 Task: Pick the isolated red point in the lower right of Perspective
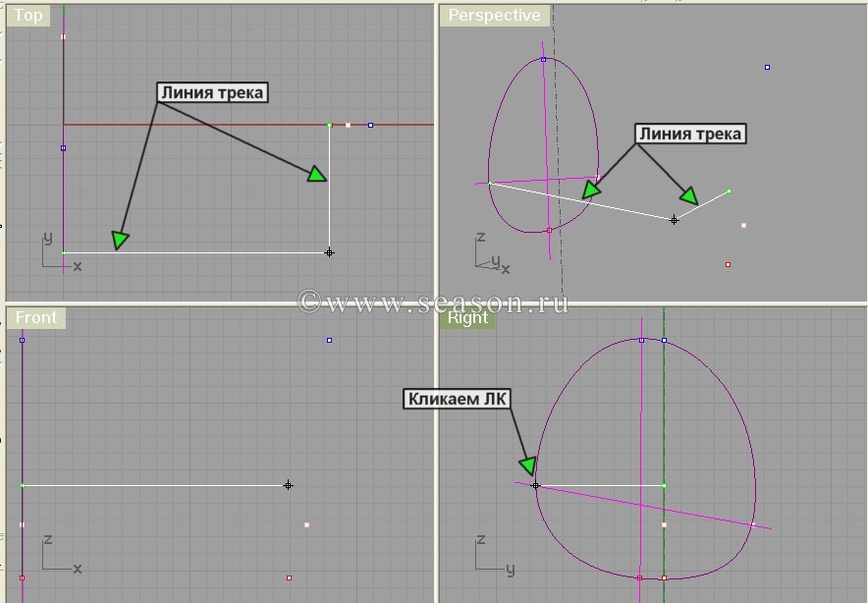(728, 265)
